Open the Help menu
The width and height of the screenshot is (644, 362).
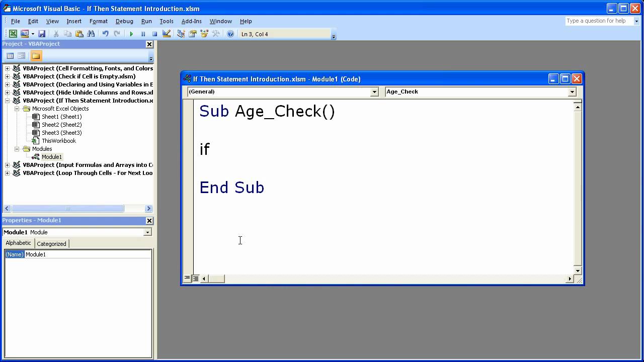pyautogui.click(x=246, y=21)
